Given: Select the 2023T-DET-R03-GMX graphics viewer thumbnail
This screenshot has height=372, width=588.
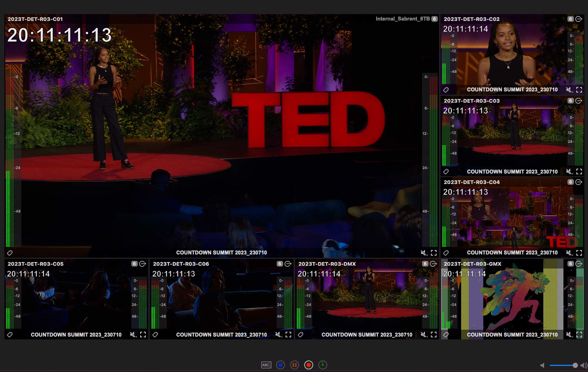Looking at the screenshot, I should [x=512, y=299].
